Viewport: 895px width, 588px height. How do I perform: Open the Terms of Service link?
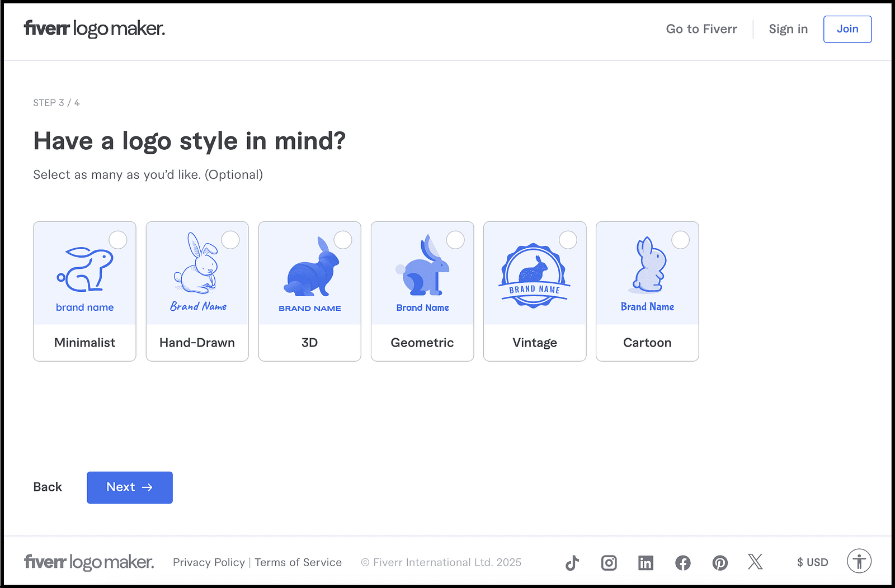click(298, 562)
